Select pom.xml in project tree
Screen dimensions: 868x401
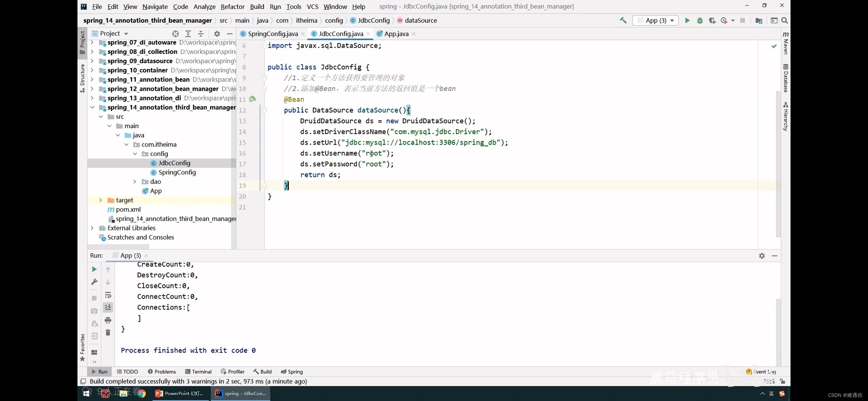pyautogui.click(x=128, y=209)
